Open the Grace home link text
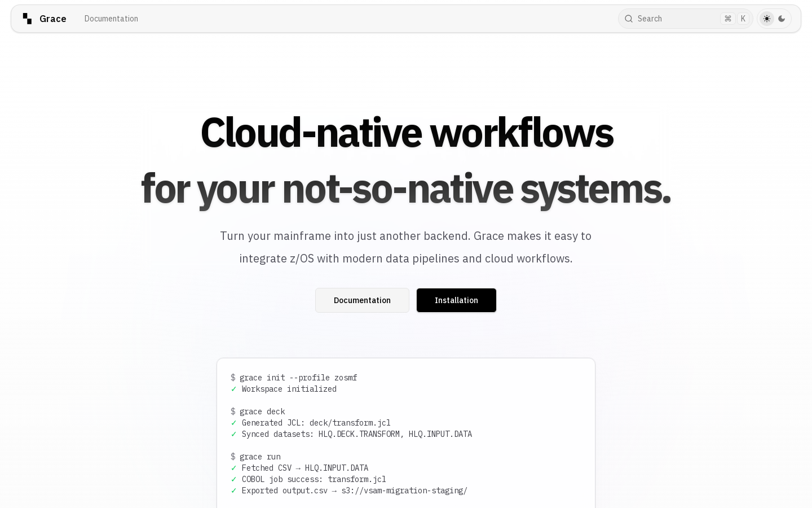This screenshot has width=812, height=508. 53,19
